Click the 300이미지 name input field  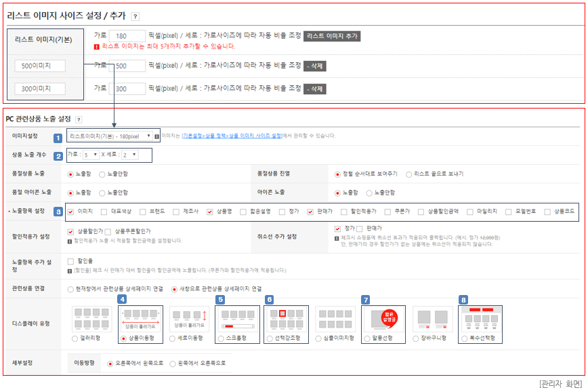[40, 89]
